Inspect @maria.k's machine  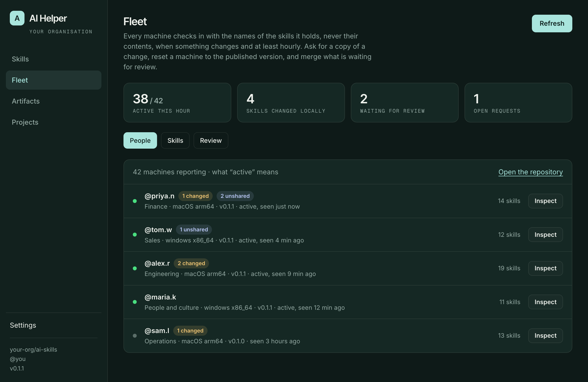pos(545,302)
